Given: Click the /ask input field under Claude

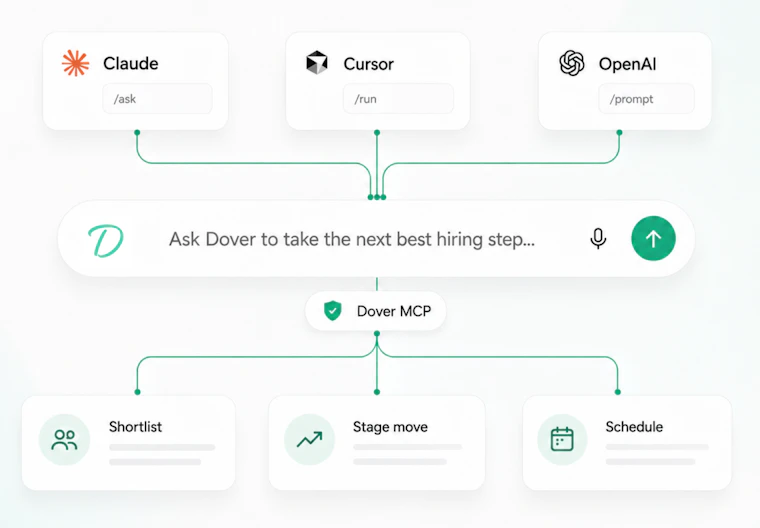Looking at the screenshot, I should (x=158, y=99).
